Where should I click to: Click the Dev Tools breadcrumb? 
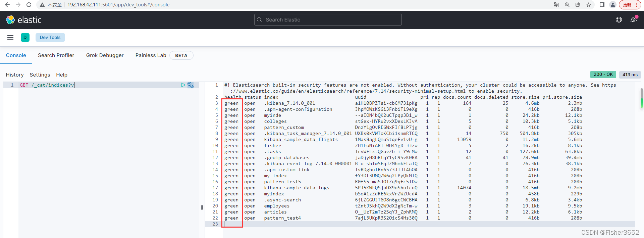click(x=50, y=37)
